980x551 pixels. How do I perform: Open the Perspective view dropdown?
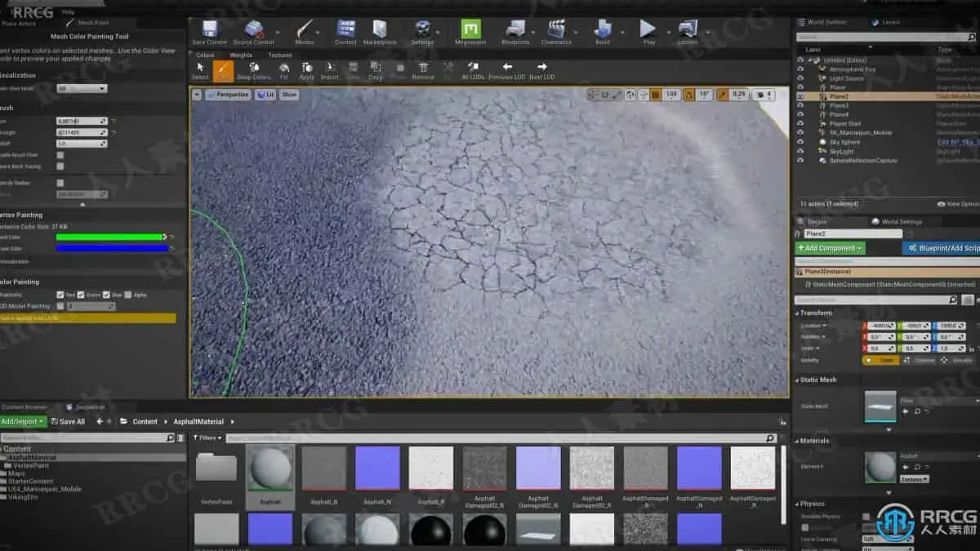pyautogui.click(x=228, y=95)
